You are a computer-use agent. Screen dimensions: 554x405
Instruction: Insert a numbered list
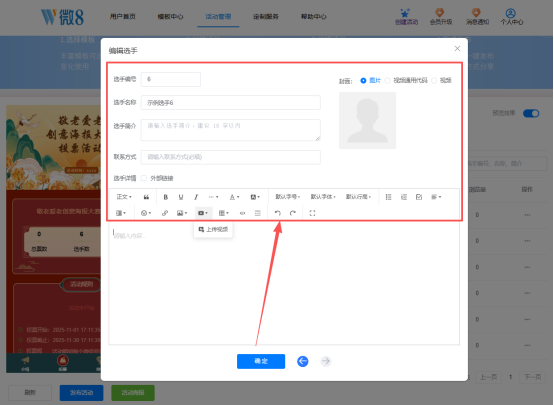404,197
